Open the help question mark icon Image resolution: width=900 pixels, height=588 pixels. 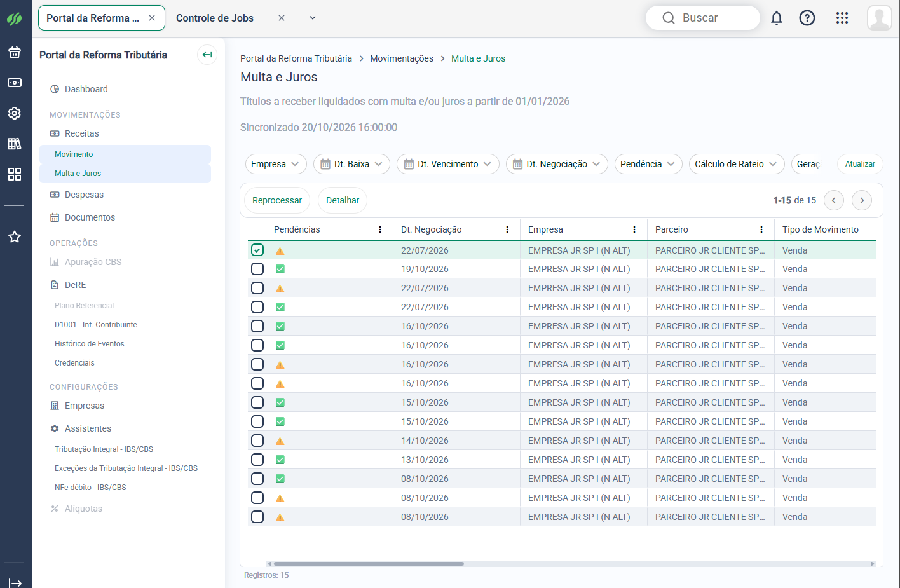(807, 18)
